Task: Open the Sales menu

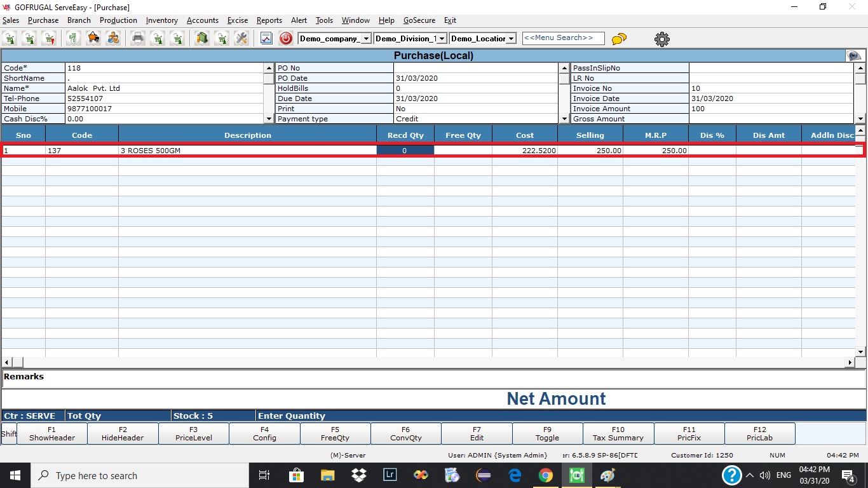Action: coord(11,20)
